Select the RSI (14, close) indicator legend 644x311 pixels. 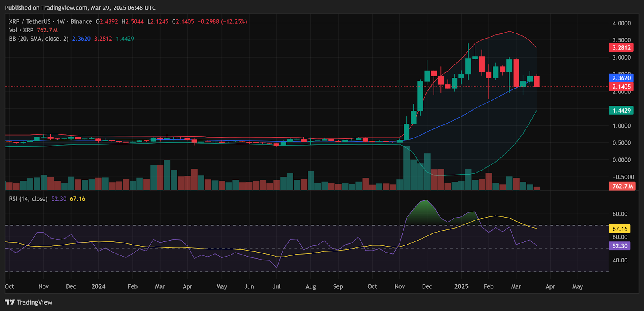click(x=28, y=199)
